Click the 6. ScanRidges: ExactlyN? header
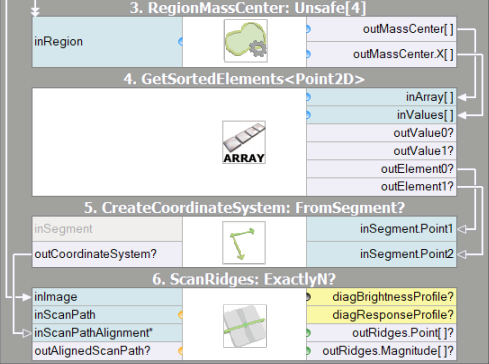Image resolution: width=489 pixels, height=364 pixels. pyautogui.click(x=244, y=279)
